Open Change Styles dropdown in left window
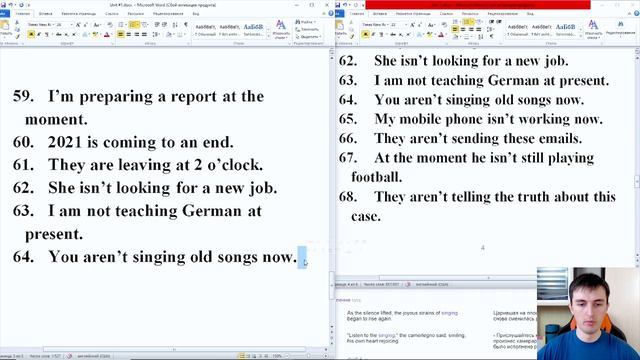The image size is (640, 360). pos(281,29)
